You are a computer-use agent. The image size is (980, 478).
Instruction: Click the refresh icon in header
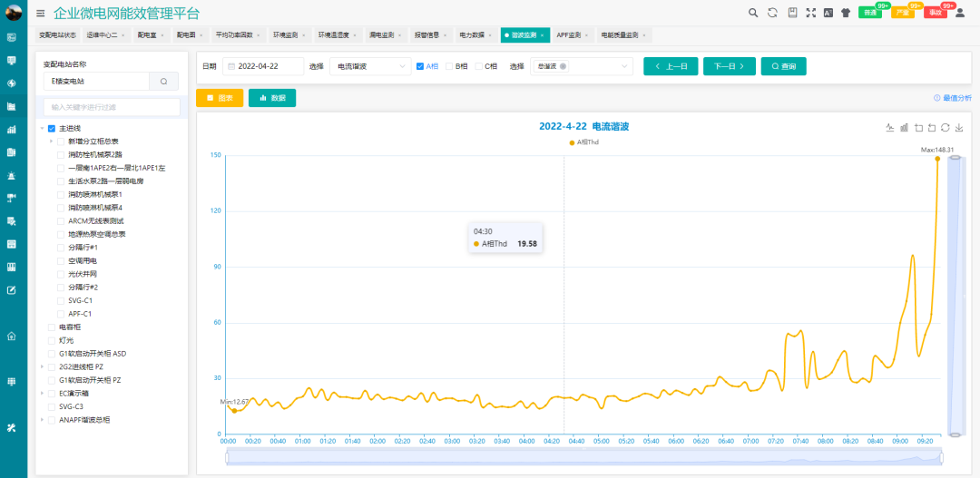[772, 13]
